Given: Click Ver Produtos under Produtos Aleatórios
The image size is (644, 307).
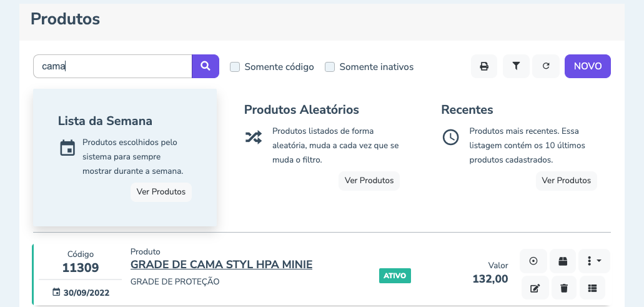Looking at the screenshot, I should (x=369, y=181).
